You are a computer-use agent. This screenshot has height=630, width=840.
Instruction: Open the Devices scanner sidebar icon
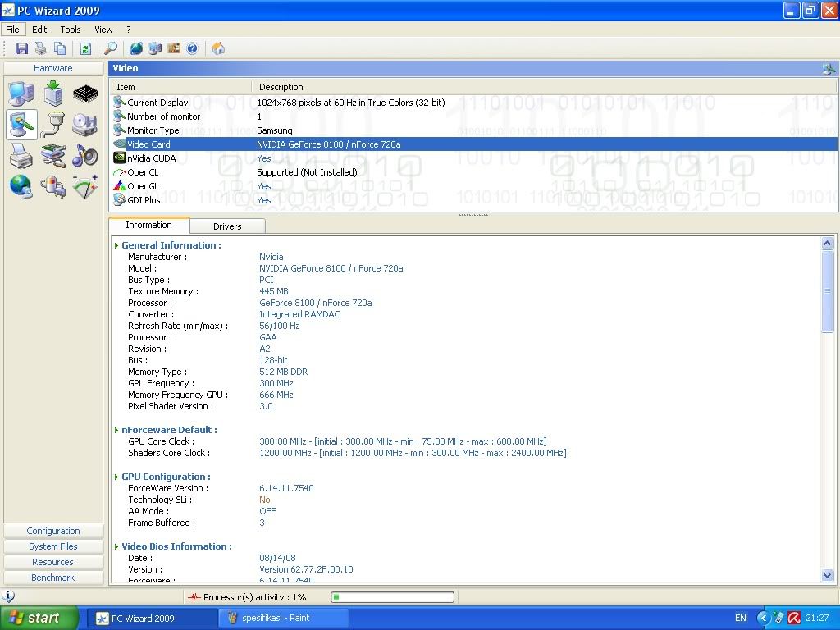(x=53, y=156)
